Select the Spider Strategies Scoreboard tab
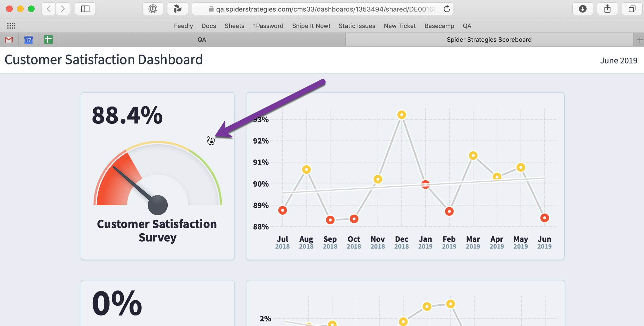This screenshot has height=326, width=644. tap(489, 40)
